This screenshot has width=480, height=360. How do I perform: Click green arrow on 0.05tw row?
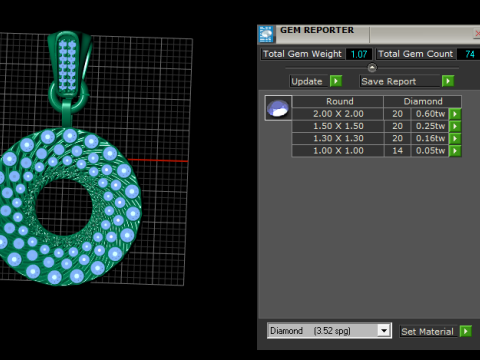tap(455, 151)
